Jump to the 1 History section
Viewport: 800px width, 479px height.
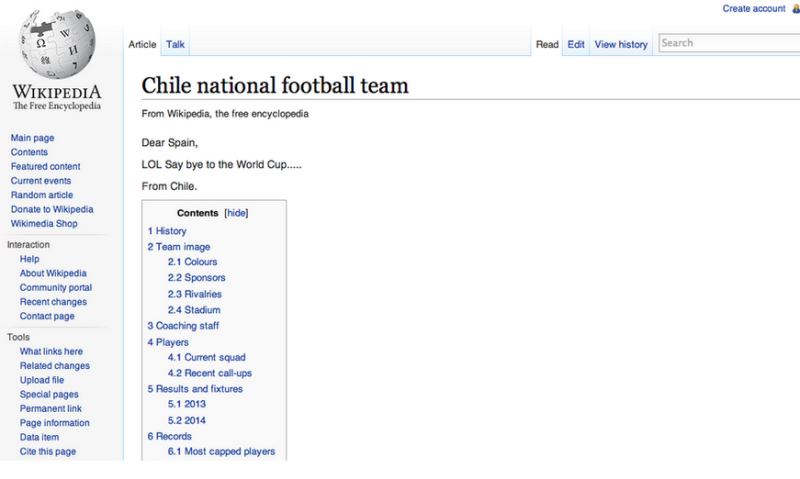click(x=167, y=231)
